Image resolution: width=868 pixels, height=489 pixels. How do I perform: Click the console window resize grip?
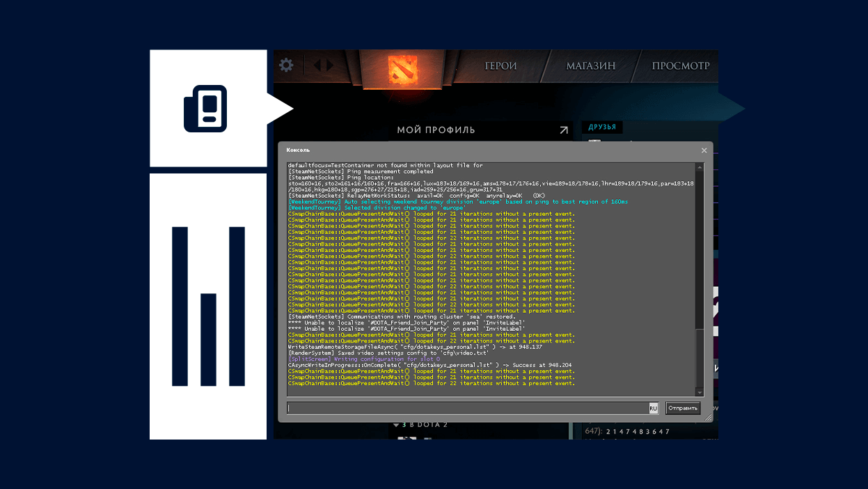[x=708, y=417]
